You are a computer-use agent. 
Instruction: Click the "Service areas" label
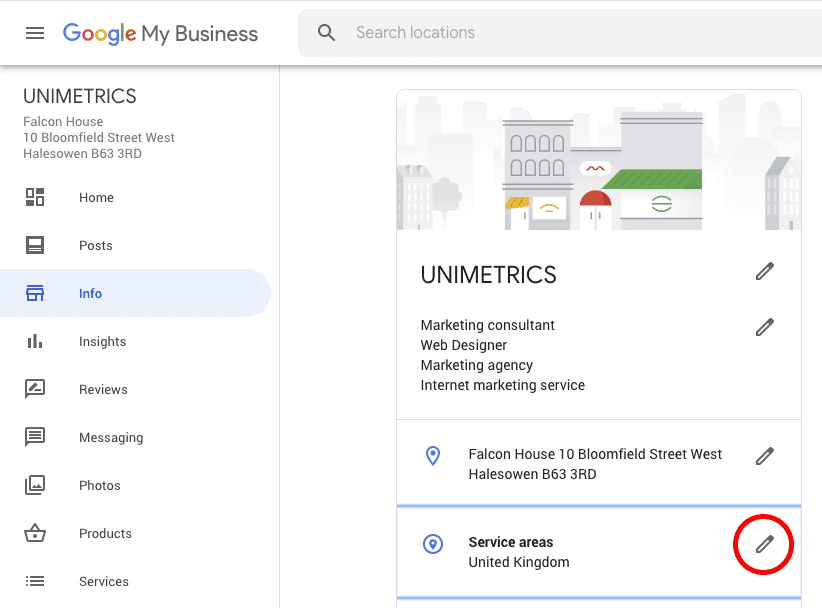[511, 542]
